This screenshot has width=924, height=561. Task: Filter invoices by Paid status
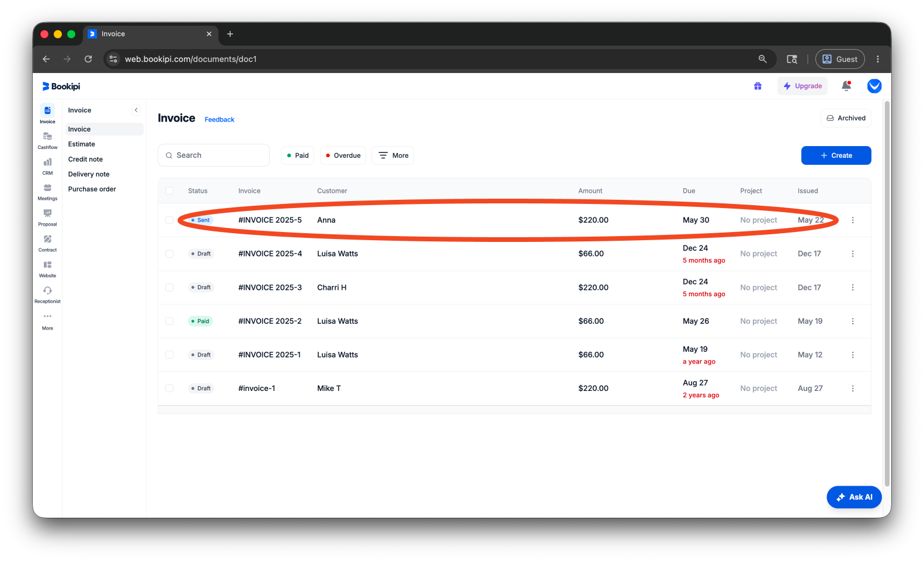[298, 155]
